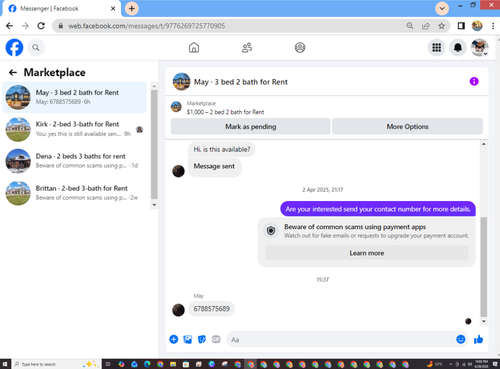Open a new browser tab with plus button
The image size is (500, 369).
coord(132,8)
